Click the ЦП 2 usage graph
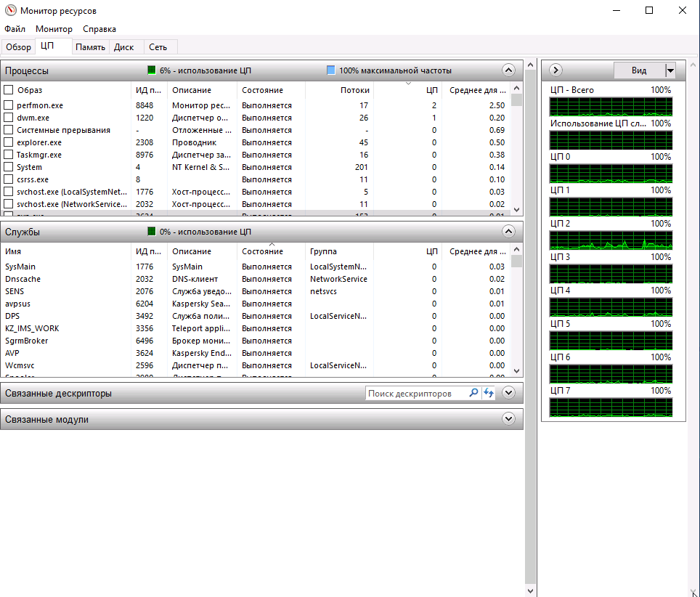 click(611, 240)
